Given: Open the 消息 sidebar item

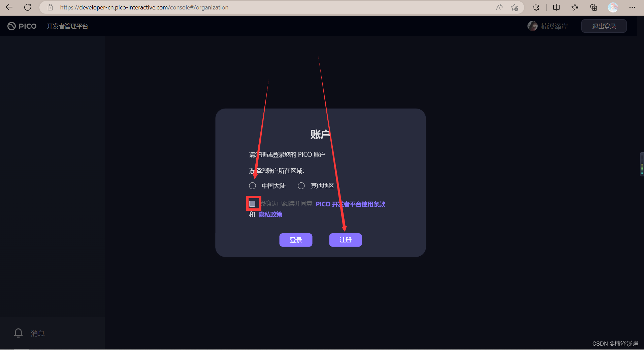Looking at the screenshot, I should [x=37, y=333].
